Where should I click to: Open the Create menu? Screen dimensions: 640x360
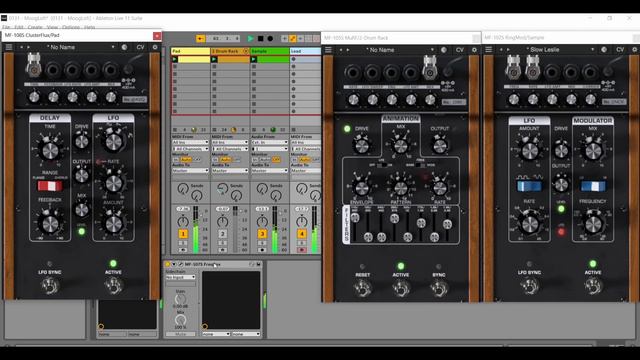(x=35, y=27)
